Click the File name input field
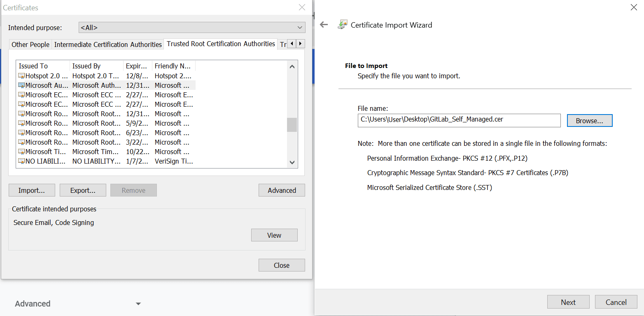Screen dimensions: 644x316 [x=459, y=120]
